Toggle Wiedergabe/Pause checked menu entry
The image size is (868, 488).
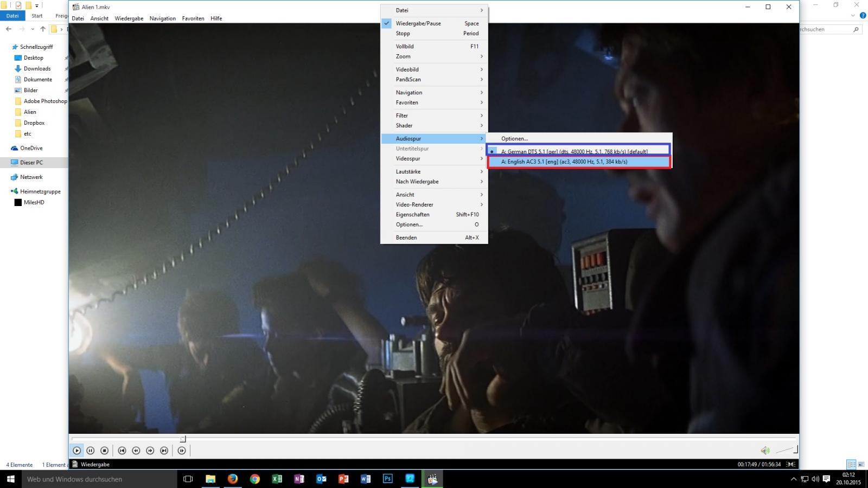pyautogui.click(x=434, y=23)
